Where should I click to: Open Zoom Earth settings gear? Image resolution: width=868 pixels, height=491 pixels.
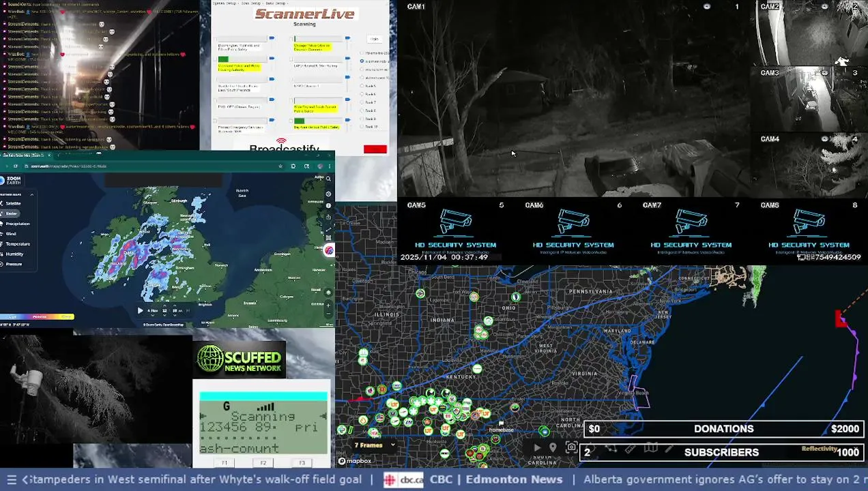(x=328, y=194)
